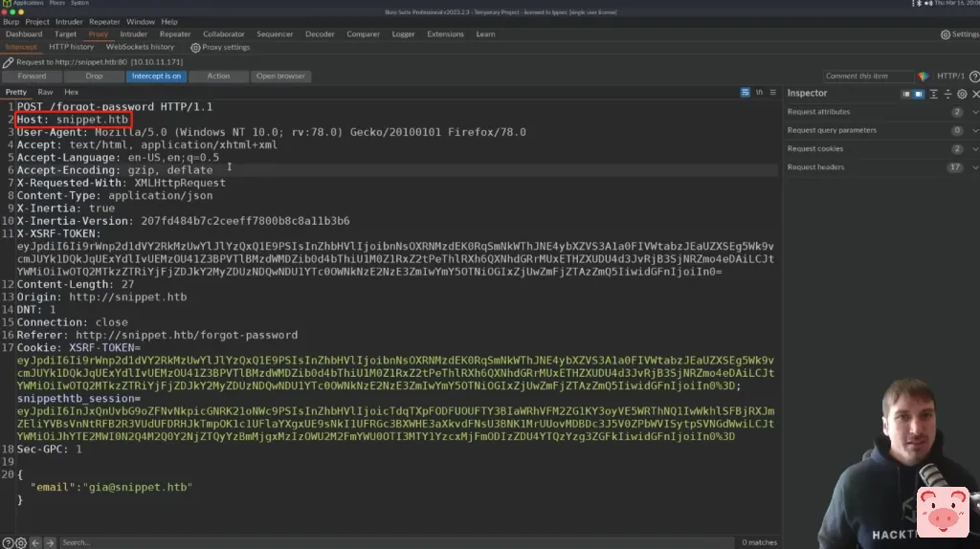Open the Intruder menu in the menu bar
980x549 pixels.
click(x=69, y=22)
